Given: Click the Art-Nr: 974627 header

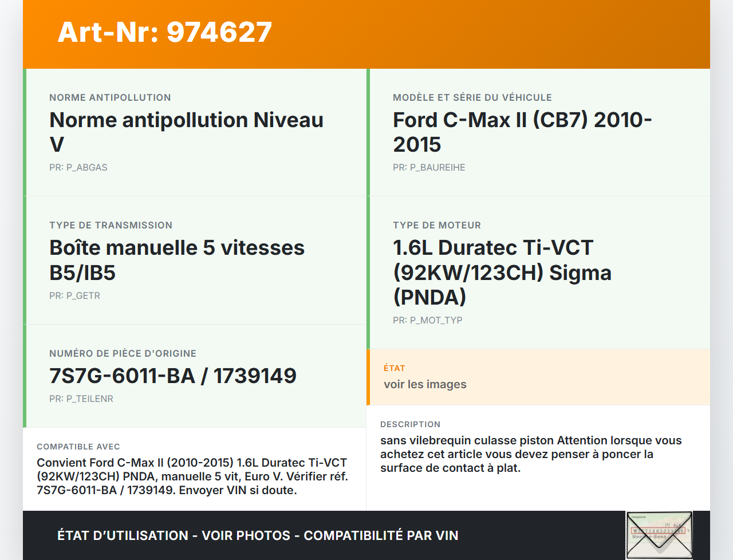Looking at the screenshot, I should [164, 32].
